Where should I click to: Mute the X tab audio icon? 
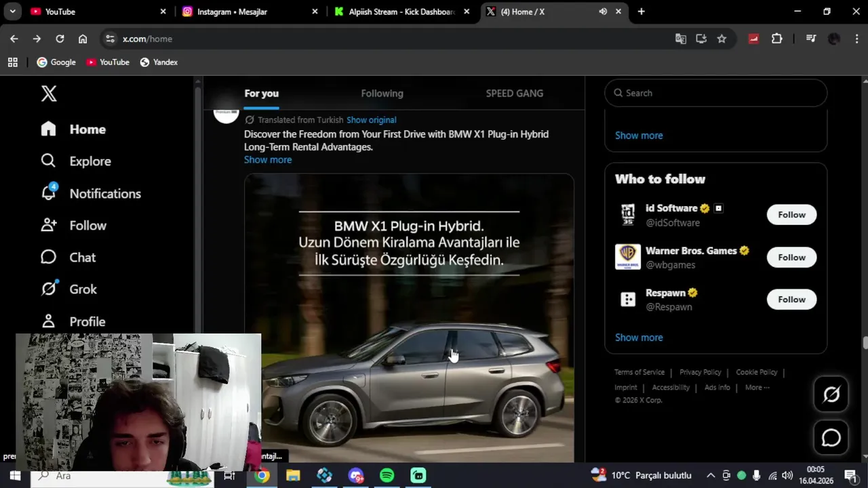point(603,12)
